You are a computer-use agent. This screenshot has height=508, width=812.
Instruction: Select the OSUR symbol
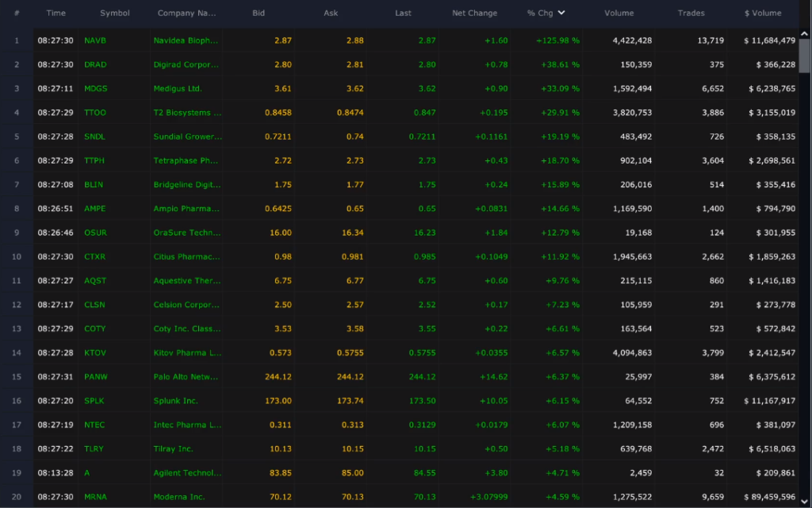95,233
